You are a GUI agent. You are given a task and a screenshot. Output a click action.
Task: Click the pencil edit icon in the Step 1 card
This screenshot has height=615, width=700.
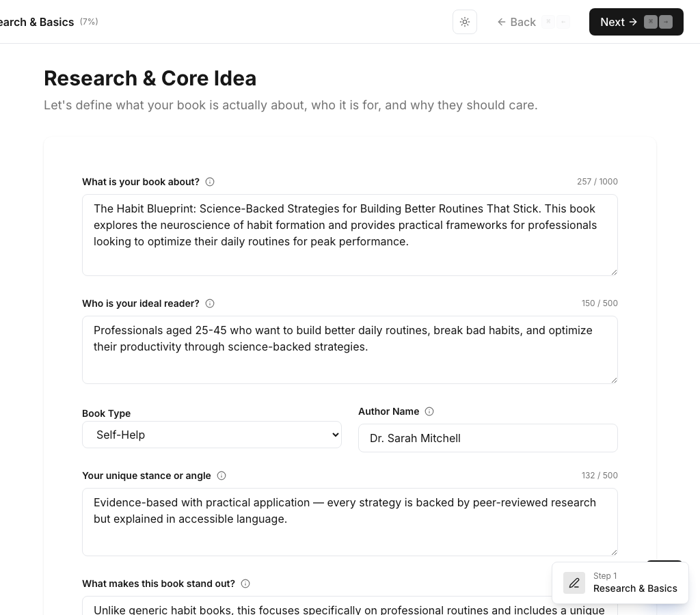(x=574, y=583)
